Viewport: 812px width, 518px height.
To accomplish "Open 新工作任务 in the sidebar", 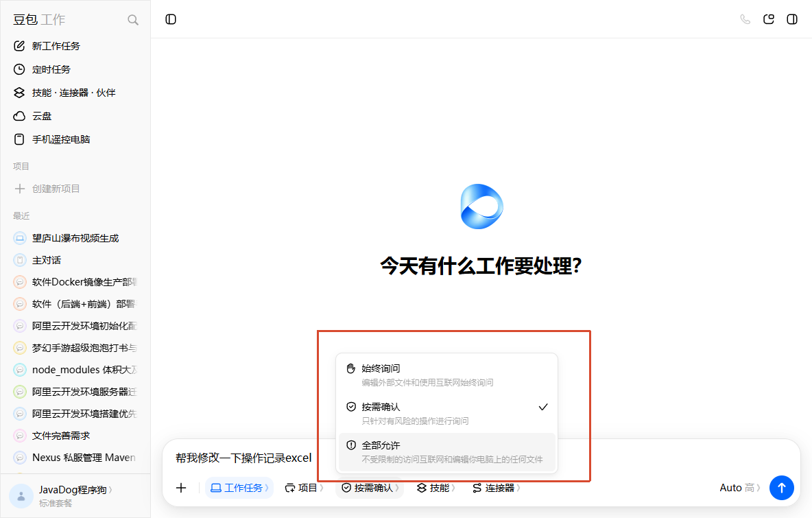I will click(x=75, y=46).
